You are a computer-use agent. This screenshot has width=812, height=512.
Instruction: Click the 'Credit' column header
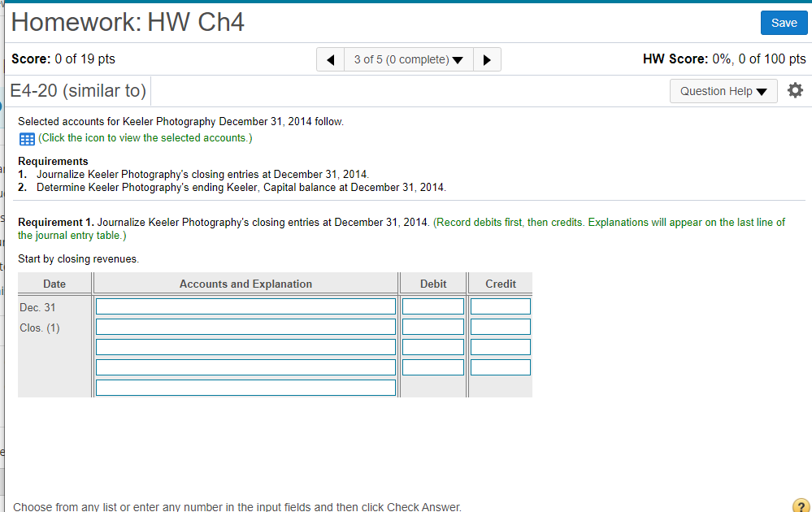tap(500, 284)
